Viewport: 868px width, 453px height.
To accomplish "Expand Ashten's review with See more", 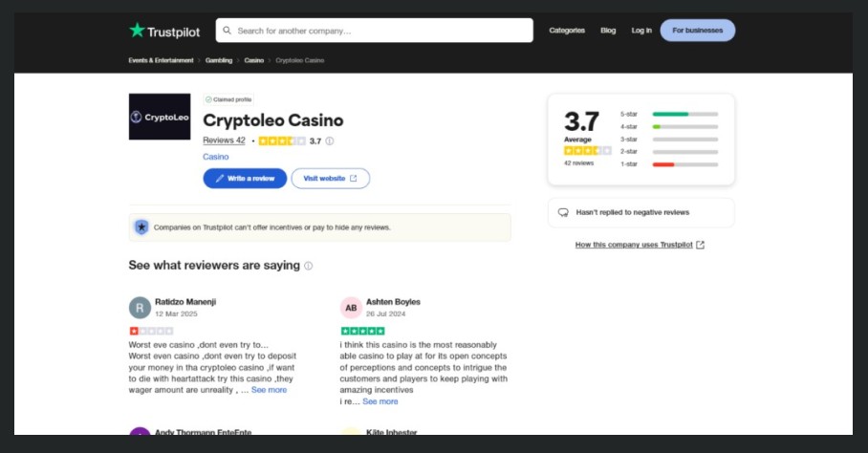I will (x=380, y=401).
